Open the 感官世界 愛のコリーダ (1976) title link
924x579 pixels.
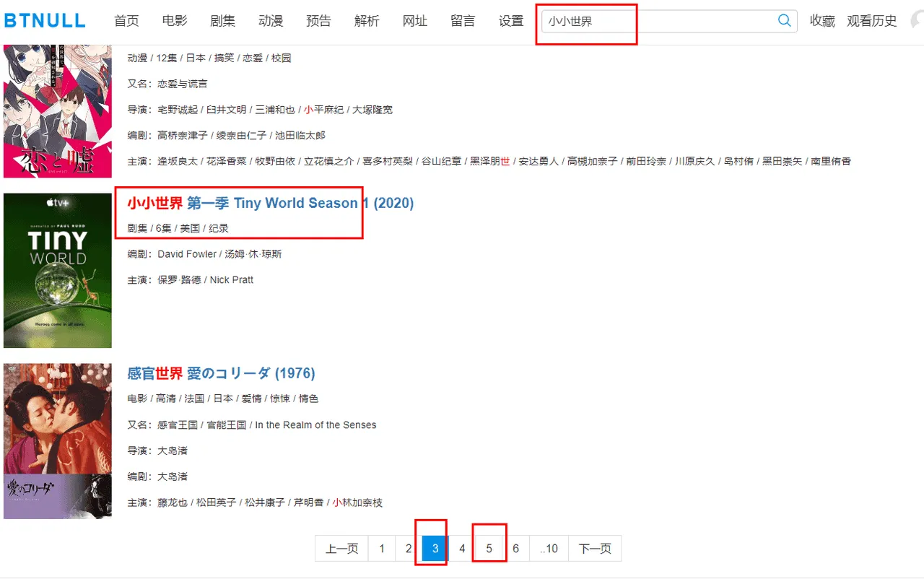(x=222, y=373)
